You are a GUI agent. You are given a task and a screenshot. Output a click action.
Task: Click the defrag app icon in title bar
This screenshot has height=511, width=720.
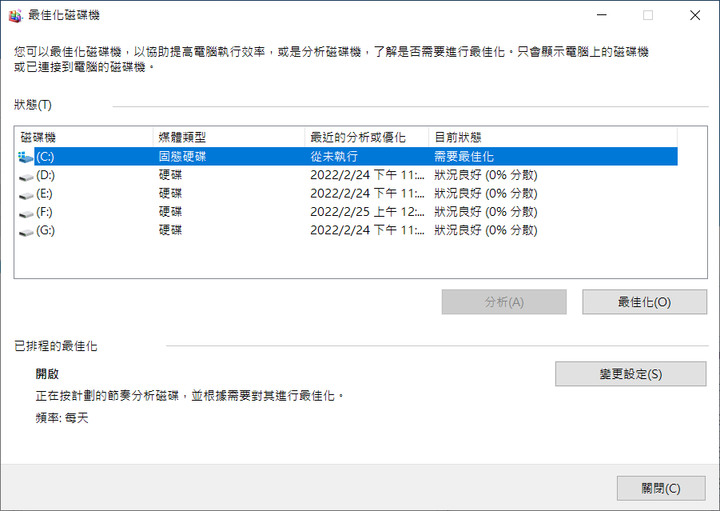(x=15, y=16)
